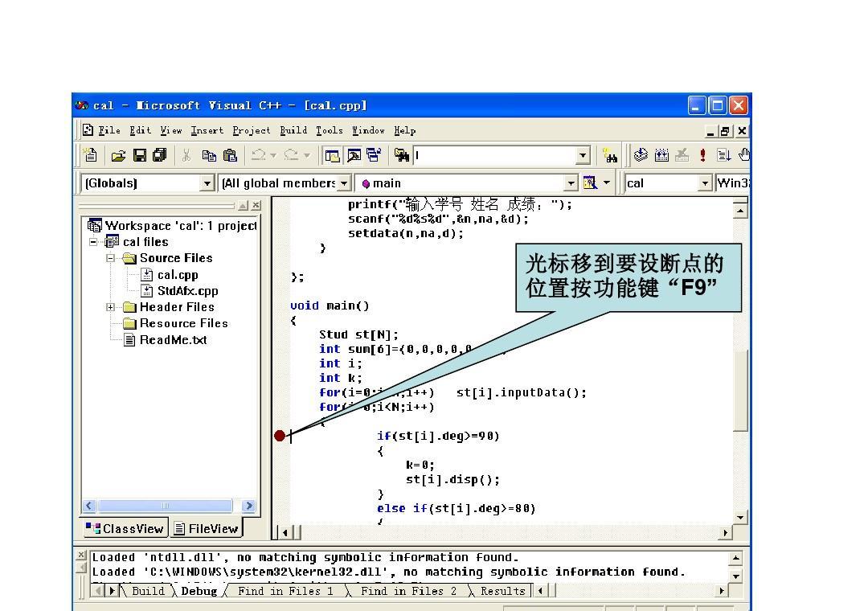This screenshot has height=611, width=868.
Task: Collapse the Source Files folder node
Action: (110, 258)
